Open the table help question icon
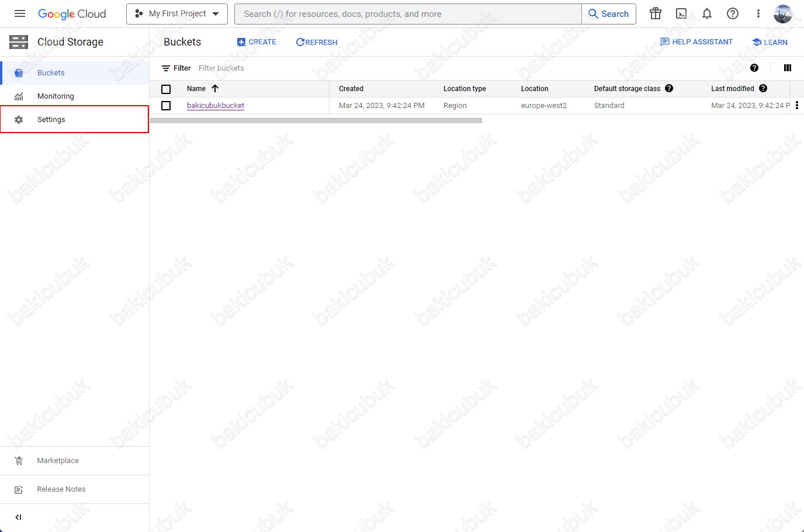Screen dimensions: 804x532 tap(754, 68)
